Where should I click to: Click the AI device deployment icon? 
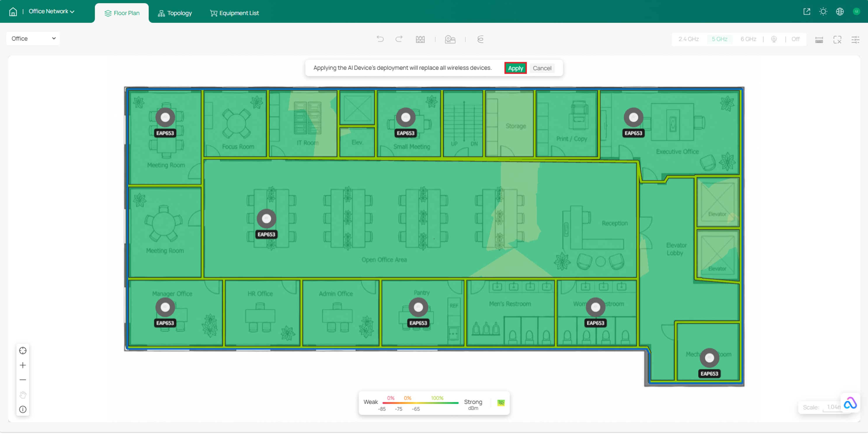coord(450,39)
